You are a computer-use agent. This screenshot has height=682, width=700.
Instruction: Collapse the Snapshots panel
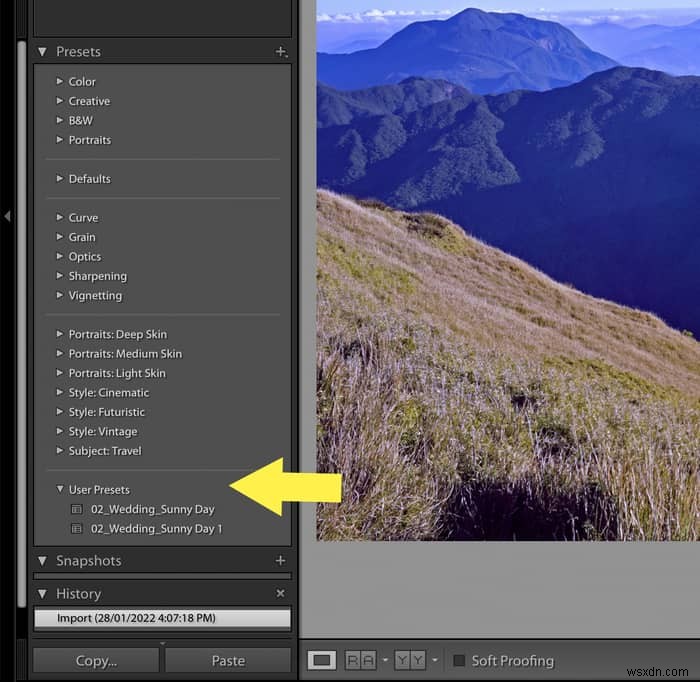[x=42, y=561]
